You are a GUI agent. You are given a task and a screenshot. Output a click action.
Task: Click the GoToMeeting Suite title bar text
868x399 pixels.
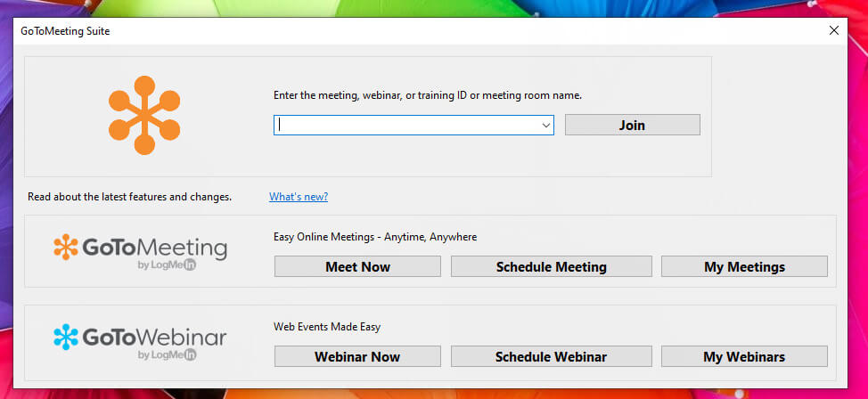pos(65,31)
